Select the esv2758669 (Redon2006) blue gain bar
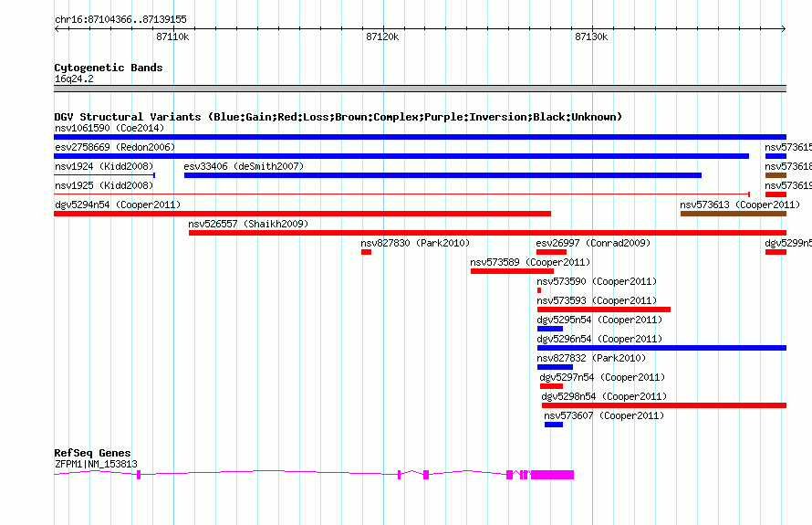812x525 pixels. [x=401, y=156]
